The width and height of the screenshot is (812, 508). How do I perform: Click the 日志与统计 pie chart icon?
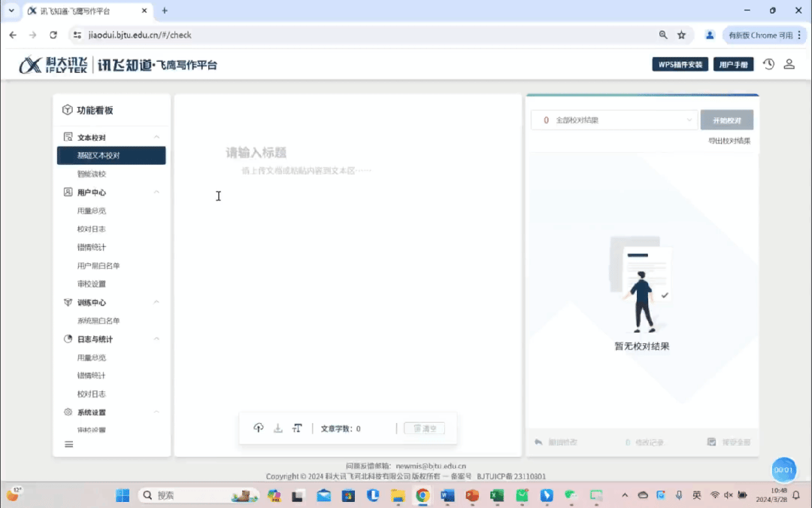click(68, 339)
